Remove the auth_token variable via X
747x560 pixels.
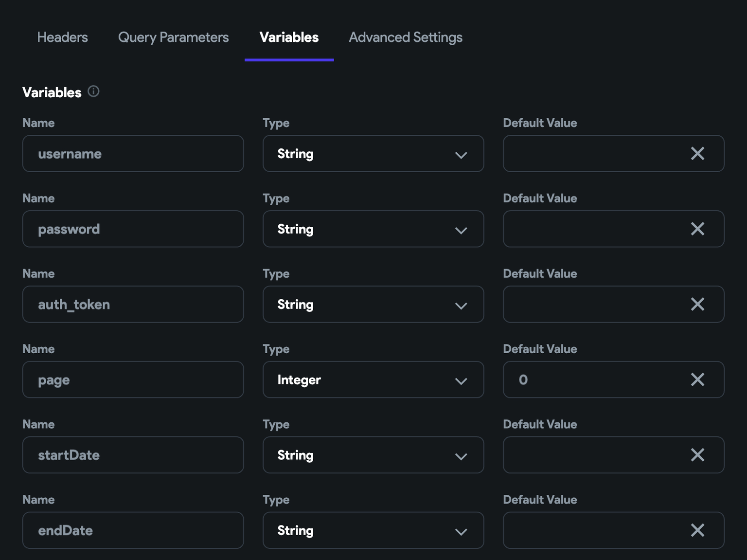tap(697, 305)
